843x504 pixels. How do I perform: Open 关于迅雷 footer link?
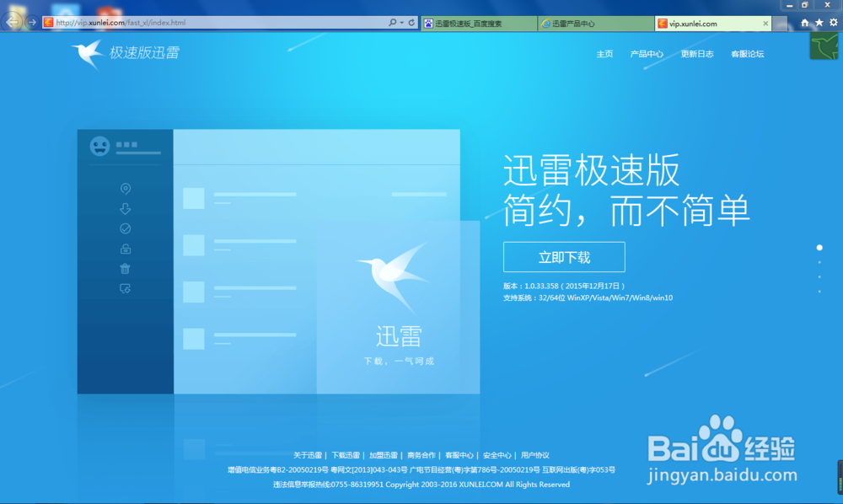click(x=308, y=455)
